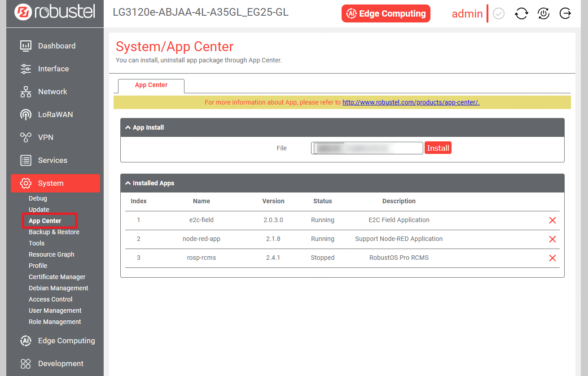Click the version 2.0.3.0 cell
Screen dimensions: 588x376
pos(273,220)
